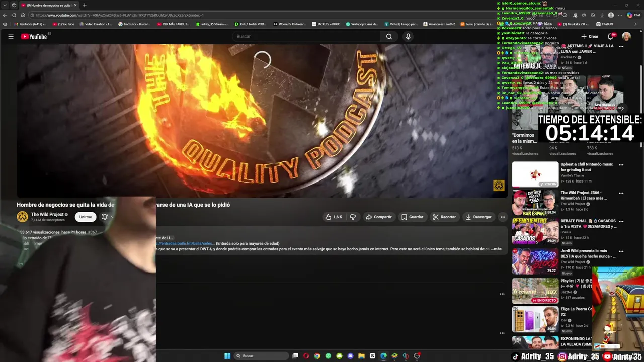Click The Wild Project watermark on video
The image size is (644, 362).
(x=499, y=186)
